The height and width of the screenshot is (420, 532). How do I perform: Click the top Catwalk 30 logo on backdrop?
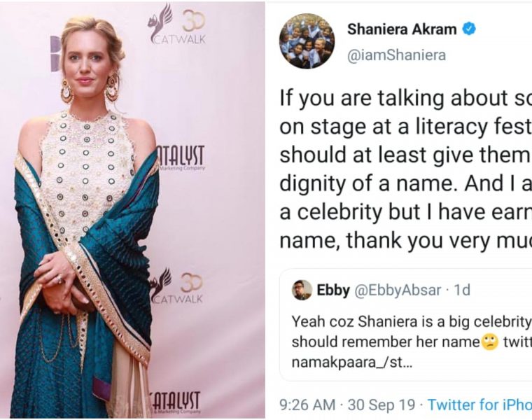tap(177, 24)
